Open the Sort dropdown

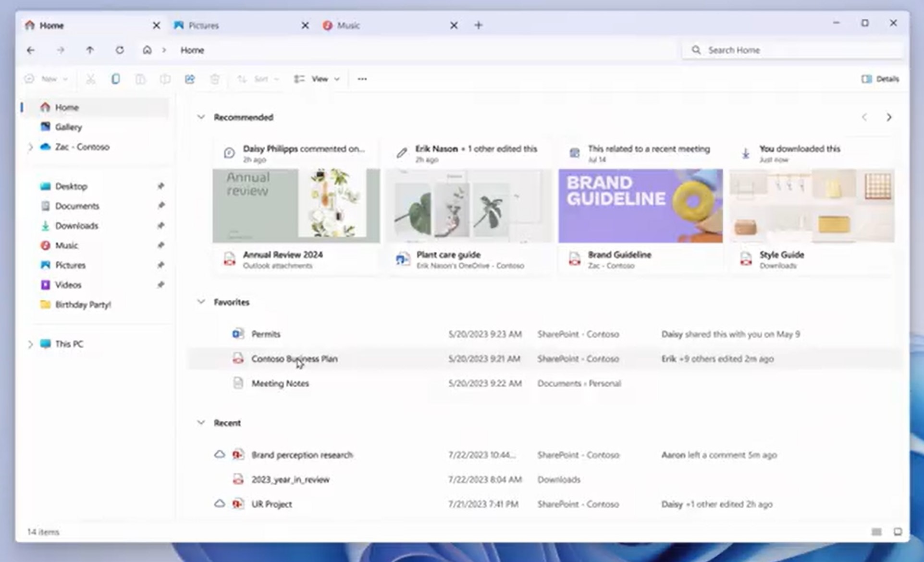[x=258, y=79]
